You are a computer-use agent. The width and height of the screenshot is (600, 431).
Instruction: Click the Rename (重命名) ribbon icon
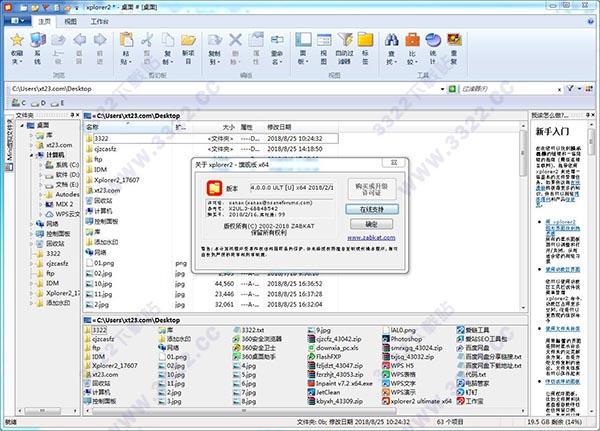click(277, 48)
